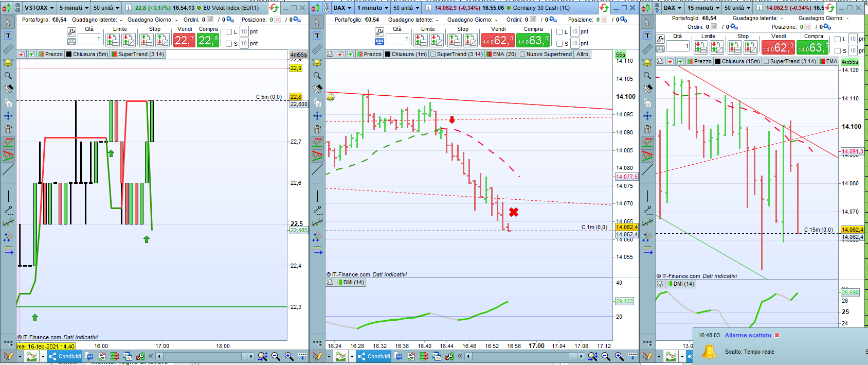
Task: Close the Allarme scattato notification
Action: (x=777, y=335)
